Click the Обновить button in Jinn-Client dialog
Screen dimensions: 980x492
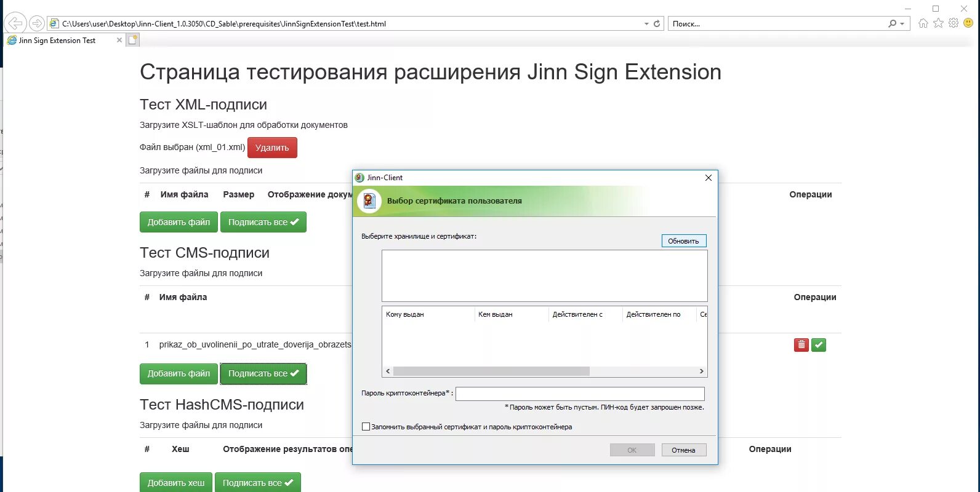coord(684,241)
